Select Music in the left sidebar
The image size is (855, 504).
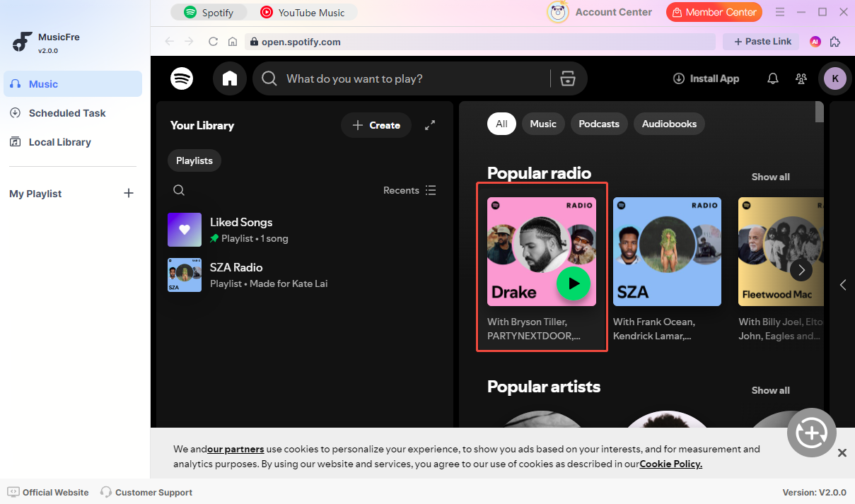click(73, 83)
